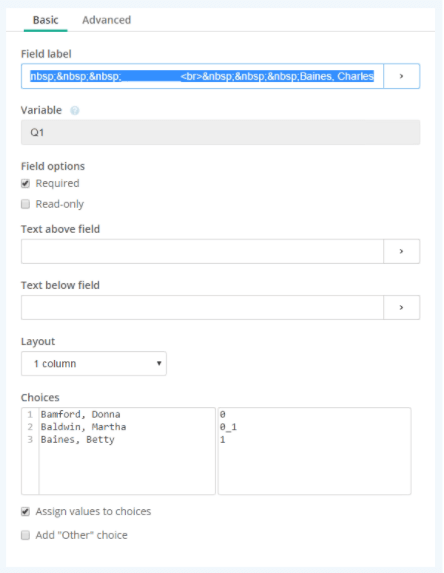Screen dimensions: 444x573
Task: Click the Variable Q1 field
Action: click(x=220, y=132)
